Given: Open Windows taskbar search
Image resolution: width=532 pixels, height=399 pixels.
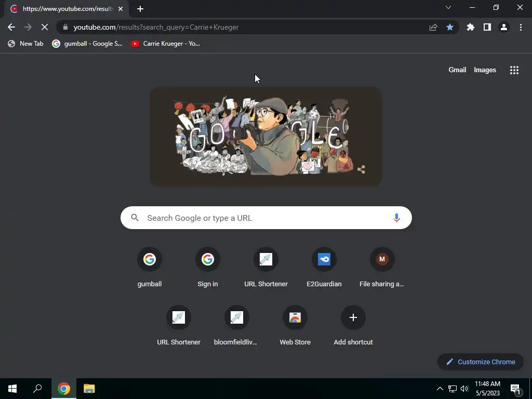Looking at the screenshot, I should click(x=37, y=389).
